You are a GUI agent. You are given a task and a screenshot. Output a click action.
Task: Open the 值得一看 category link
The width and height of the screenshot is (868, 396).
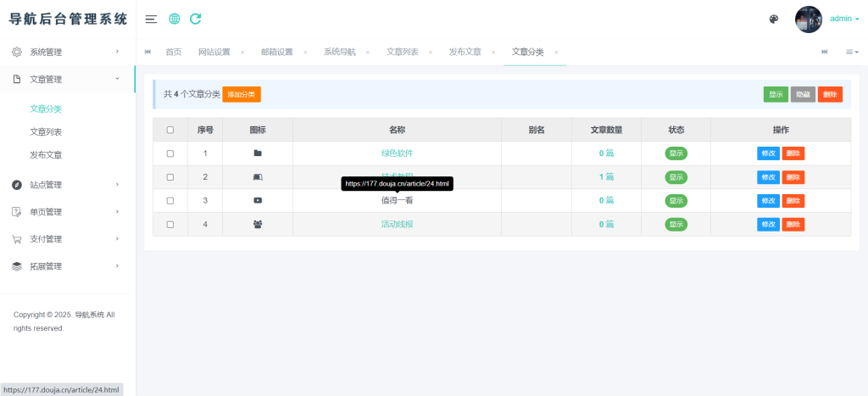pyautogui.click(x=398, y=200)
